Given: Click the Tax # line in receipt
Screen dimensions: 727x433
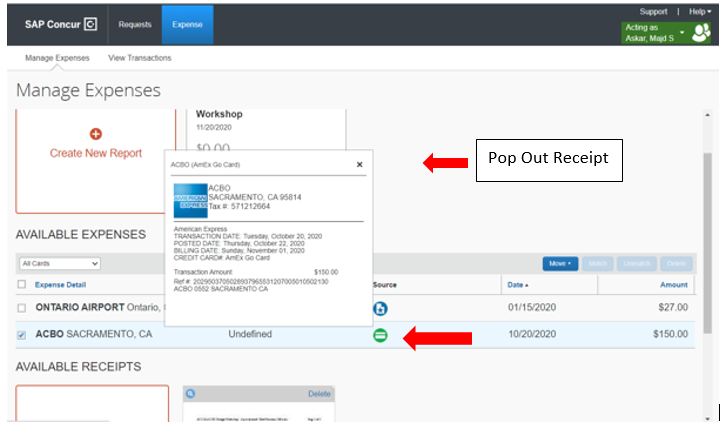Looking at the screenshot, I should [239, 206].
